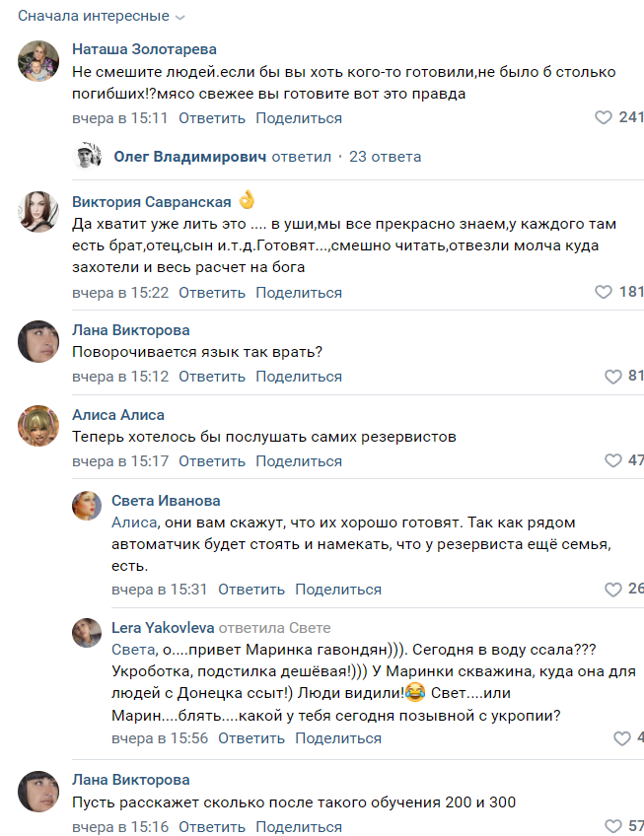Like Света Иванова's reply with the heart
644x836 pixels.
[x=613, y=590]
